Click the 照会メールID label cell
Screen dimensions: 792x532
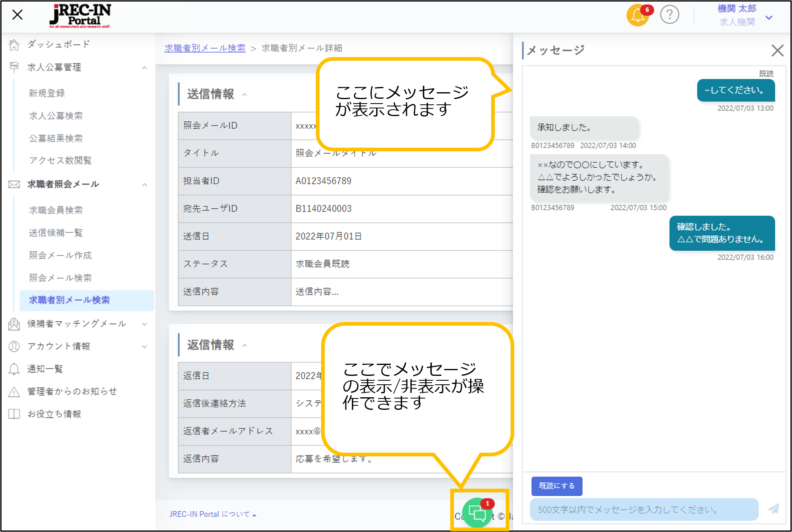[x=234, y=126]
